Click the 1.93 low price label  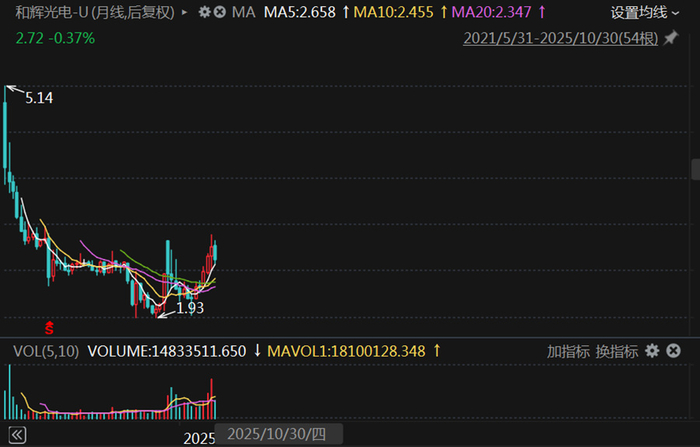(x=190, y=308)
